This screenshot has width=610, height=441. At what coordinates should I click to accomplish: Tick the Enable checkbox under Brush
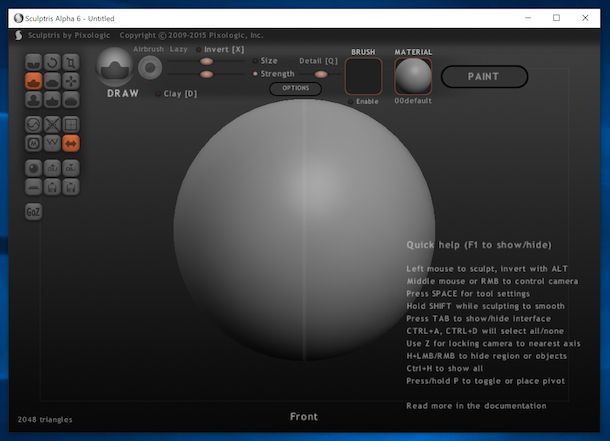pyautogui.click(x=350, y=101)
